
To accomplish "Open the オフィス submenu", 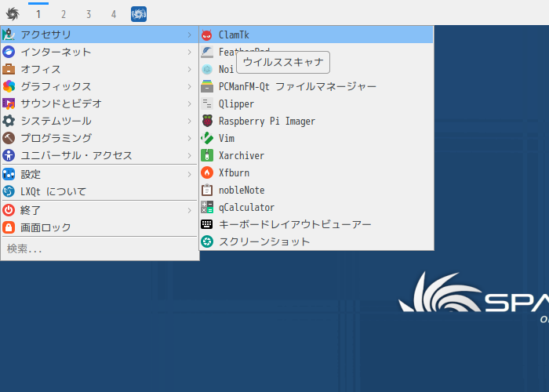I will (x=100, y=69).
